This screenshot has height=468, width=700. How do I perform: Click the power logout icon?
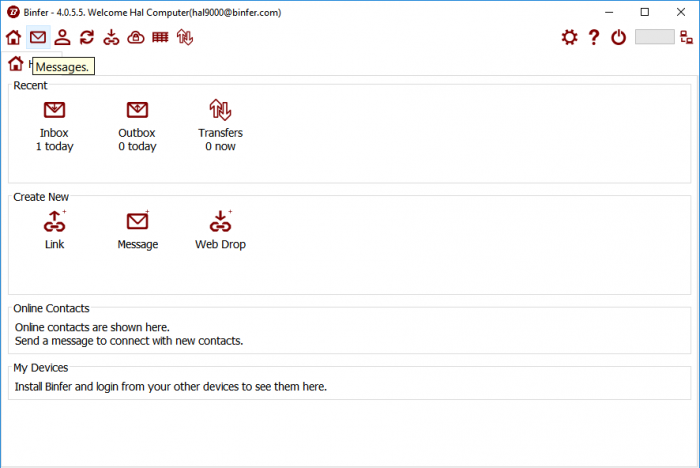click(x=618, y=38)
